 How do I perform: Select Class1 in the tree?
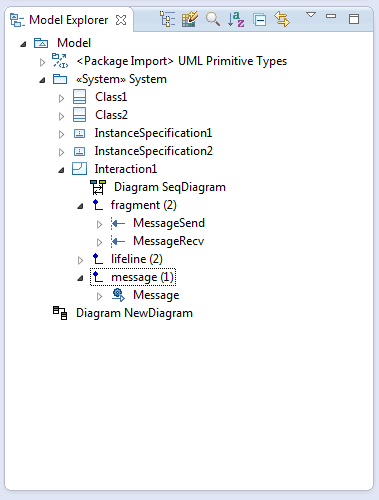click(x=111, y=97)
